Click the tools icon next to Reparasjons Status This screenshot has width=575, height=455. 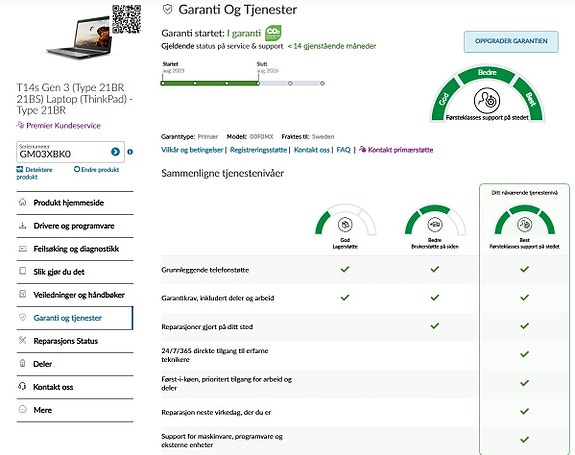coord(23,340)
